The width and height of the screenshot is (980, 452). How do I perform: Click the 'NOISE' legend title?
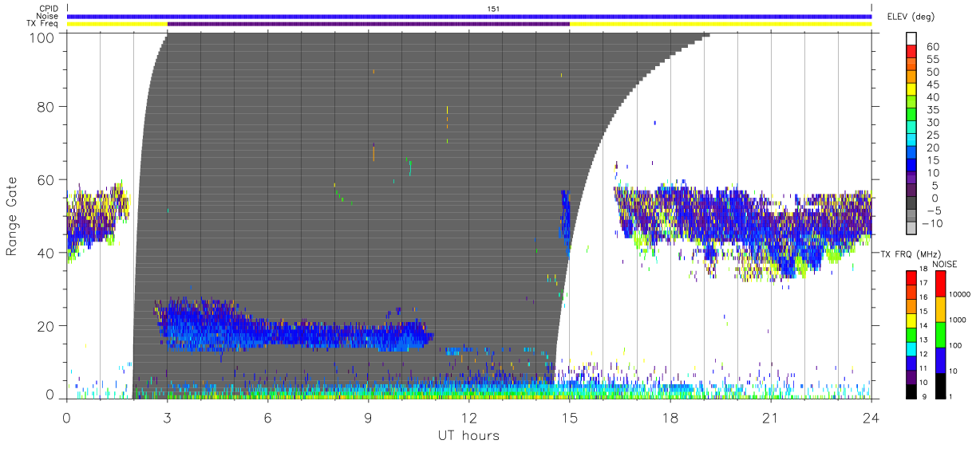[946, 265]
